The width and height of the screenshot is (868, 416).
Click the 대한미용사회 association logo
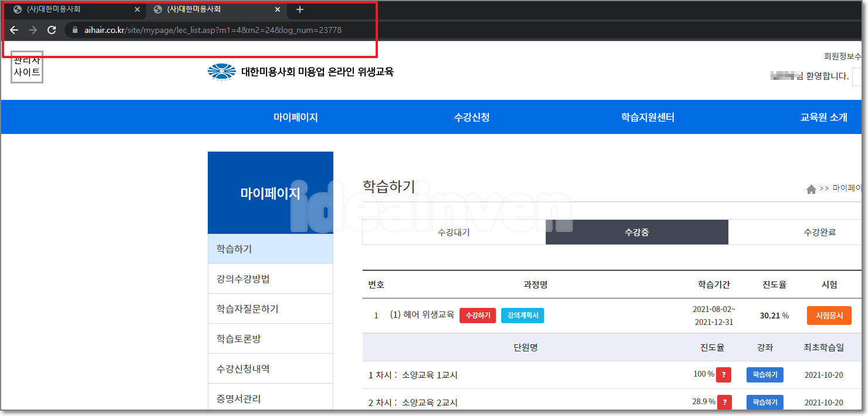pyautogui.click(x=223, y=72)
